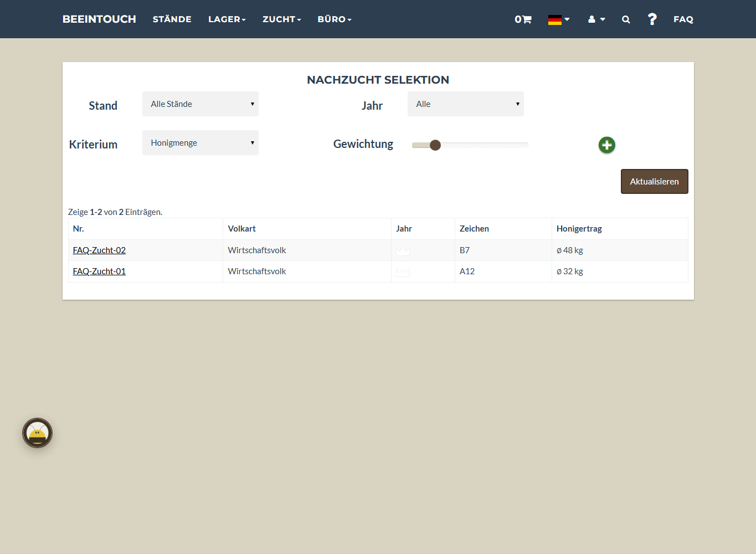Image resolution: width=756 pixels, height=554 pixels.
Task: Click the entries count summary text
Action: pos(115,212)
